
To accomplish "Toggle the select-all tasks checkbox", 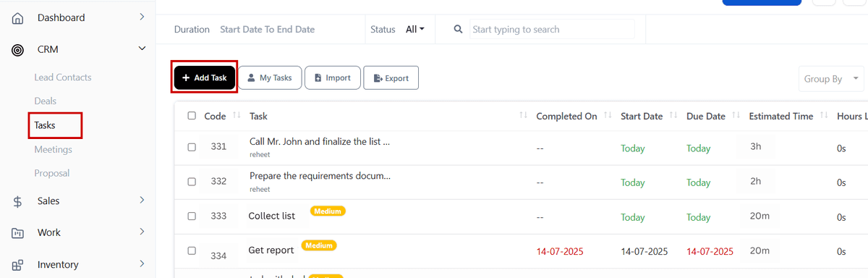I will point(192,116).
